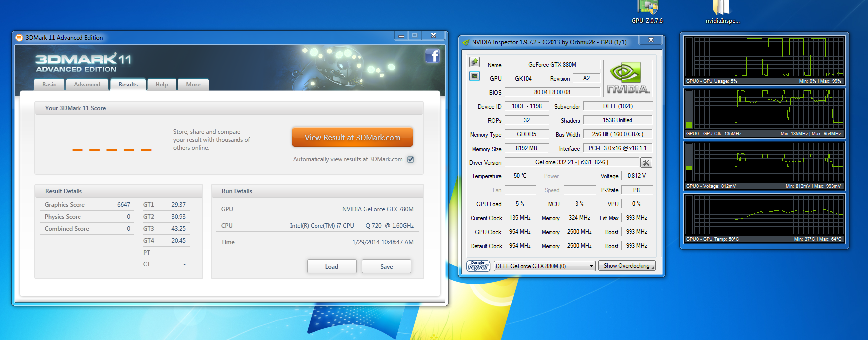
Task: Click the BIOS field '80.04.E8.00.08'
Action: (x=552, y=92)
